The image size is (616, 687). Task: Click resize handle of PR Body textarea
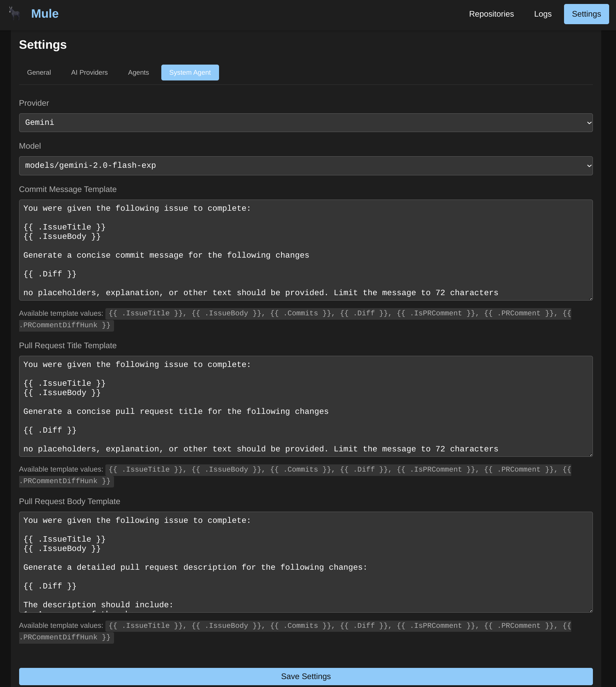591,611
